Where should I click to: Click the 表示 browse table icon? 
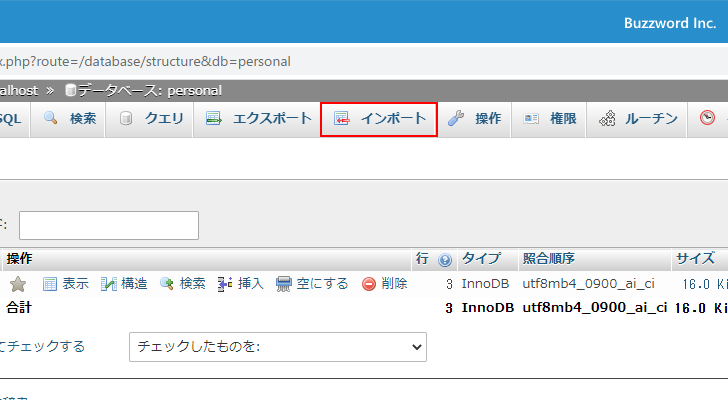(50, 284)
